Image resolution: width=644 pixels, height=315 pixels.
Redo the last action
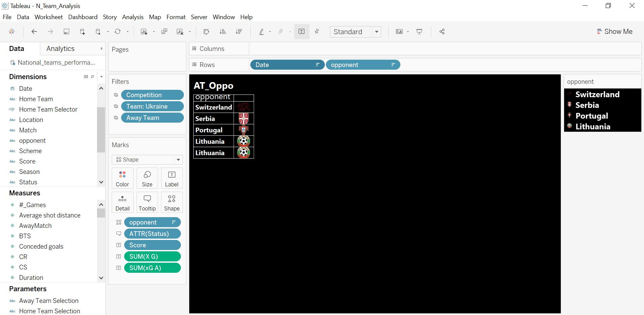tap(50, 31)
